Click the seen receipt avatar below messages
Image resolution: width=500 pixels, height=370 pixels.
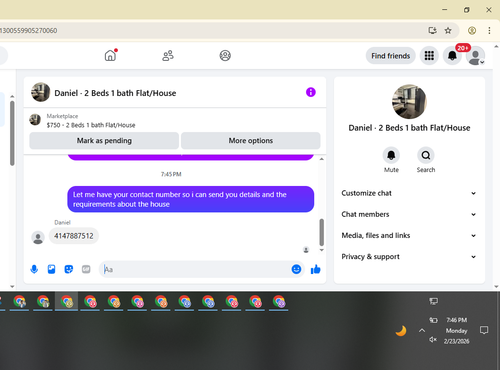pyautogui.click(x=306, y=250)
